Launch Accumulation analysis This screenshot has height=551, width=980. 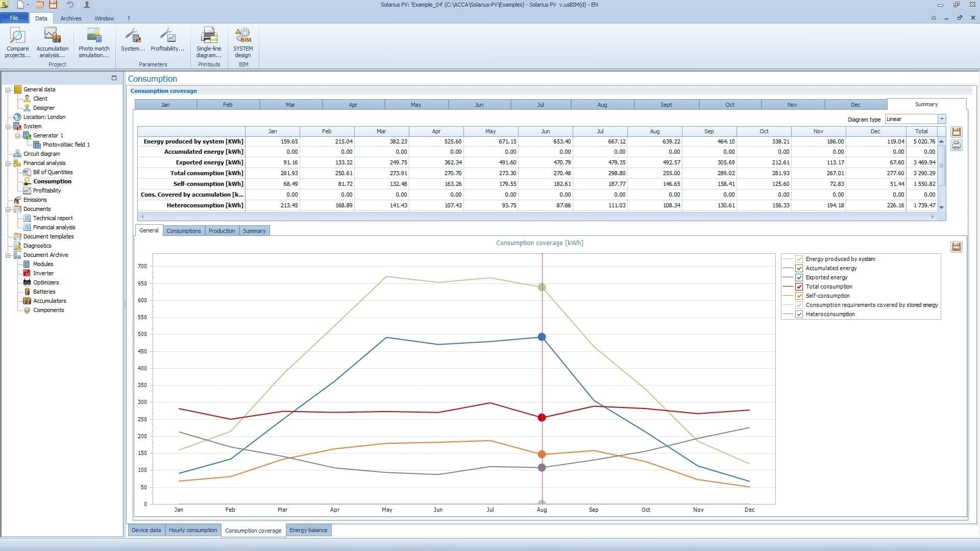click(52, 43)
